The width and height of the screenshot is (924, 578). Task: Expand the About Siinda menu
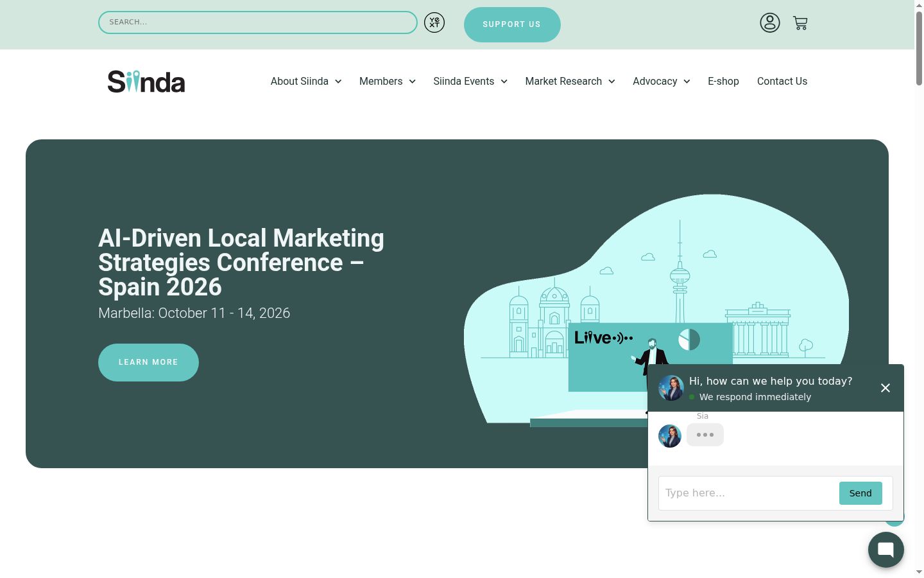tap(306, 81)
